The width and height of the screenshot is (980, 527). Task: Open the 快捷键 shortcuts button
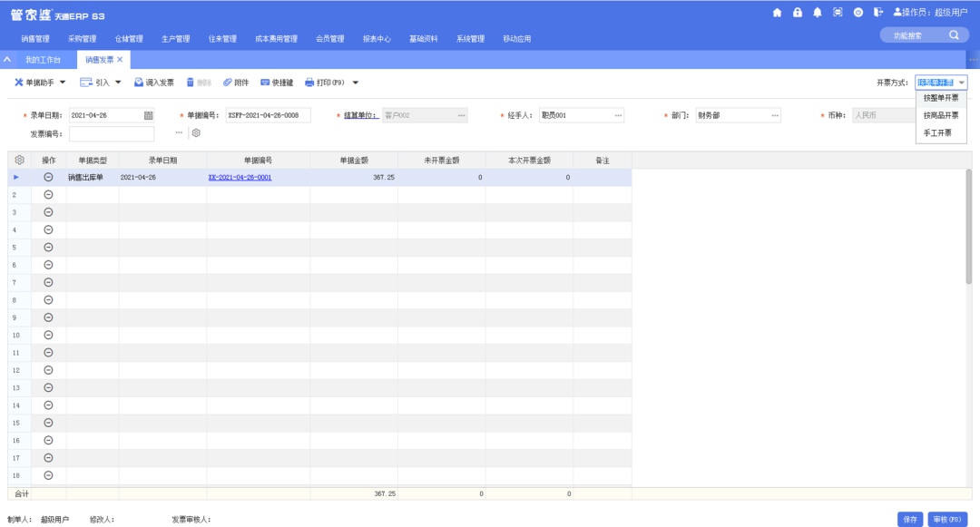277,83
